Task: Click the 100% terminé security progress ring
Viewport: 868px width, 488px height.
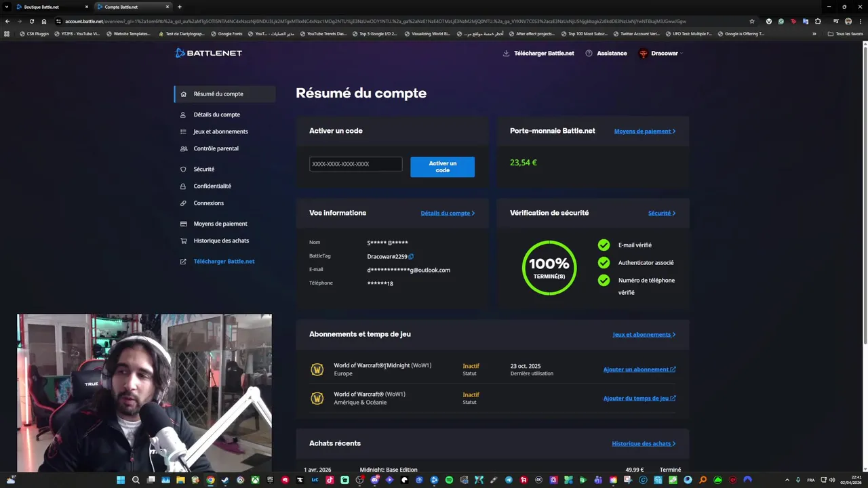Action: (x=549, y=268)
